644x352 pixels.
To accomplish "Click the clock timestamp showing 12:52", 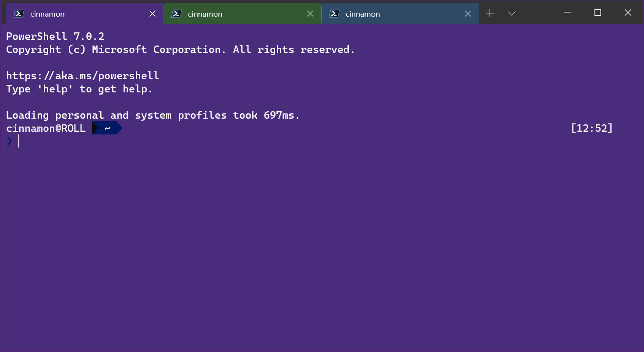I will 592,128.
